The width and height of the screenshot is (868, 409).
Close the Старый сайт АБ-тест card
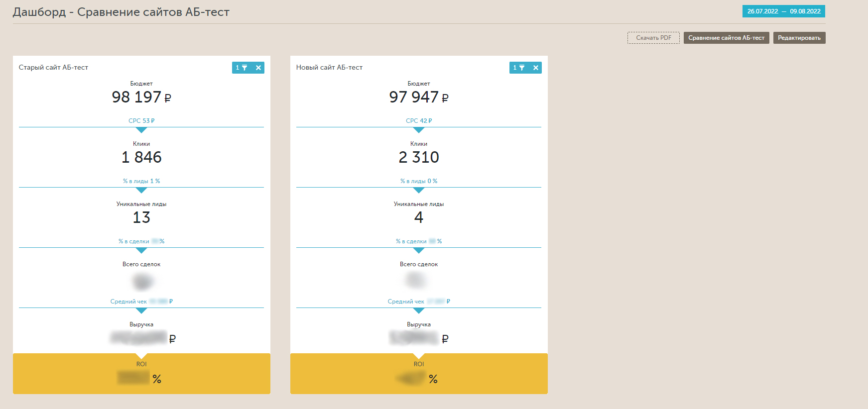(x=258, y=68)
